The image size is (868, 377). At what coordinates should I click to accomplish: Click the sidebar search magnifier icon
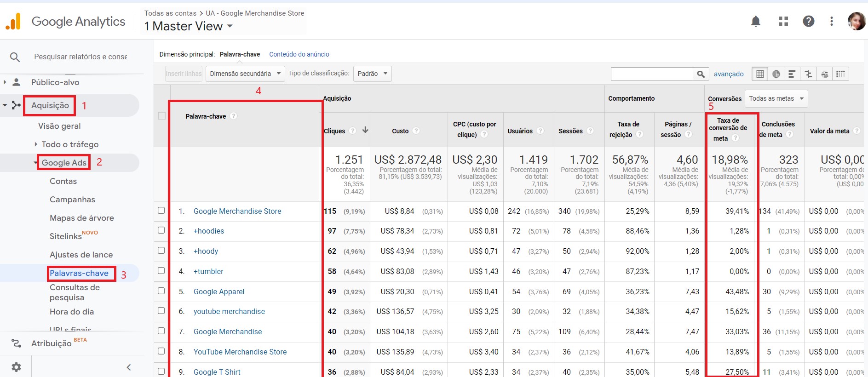[15, 57]
